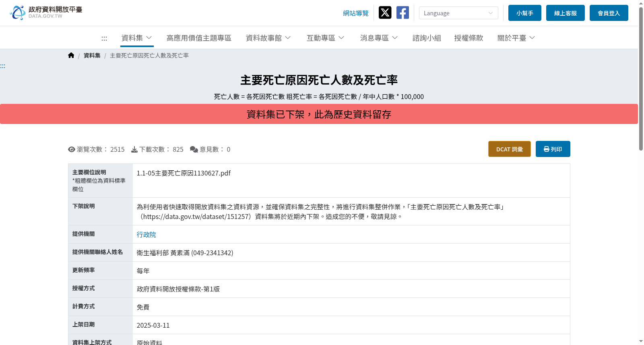Click the page title 主要死亡原因死亡人數及死亡率
The image size is (644, 345).
pyautogui.click(x=319, y=80)
